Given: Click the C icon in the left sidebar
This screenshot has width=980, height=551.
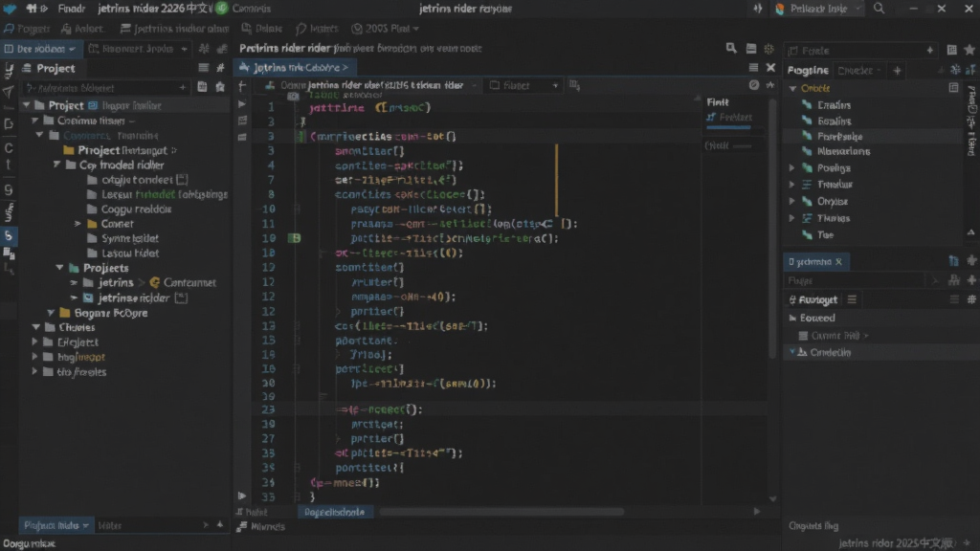Looking at the screenshot, I should 8,148.
